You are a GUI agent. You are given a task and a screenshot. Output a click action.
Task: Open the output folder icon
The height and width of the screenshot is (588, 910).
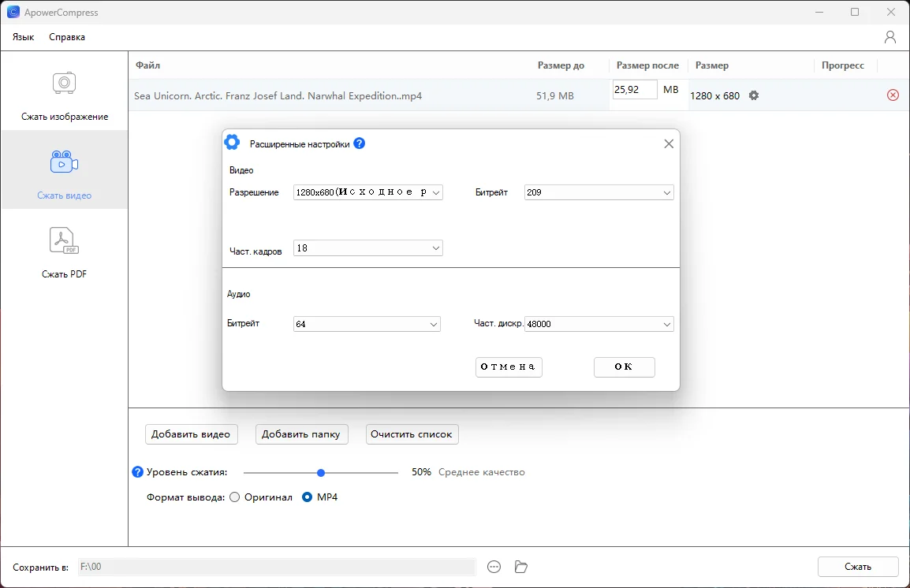pos(520,567)
